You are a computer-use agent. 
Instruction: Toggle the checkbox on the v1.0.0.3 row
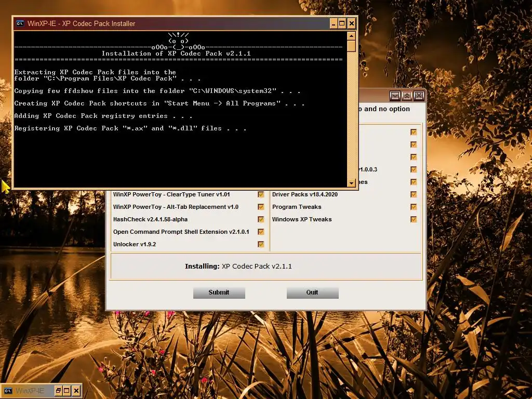[414, 170]
